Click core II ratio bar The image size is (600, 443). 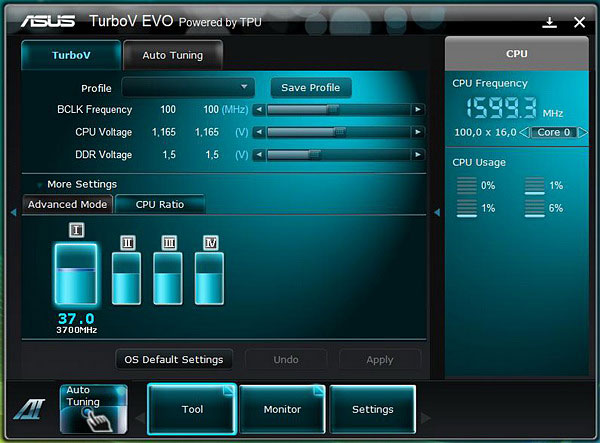click(x=126, y=279)
